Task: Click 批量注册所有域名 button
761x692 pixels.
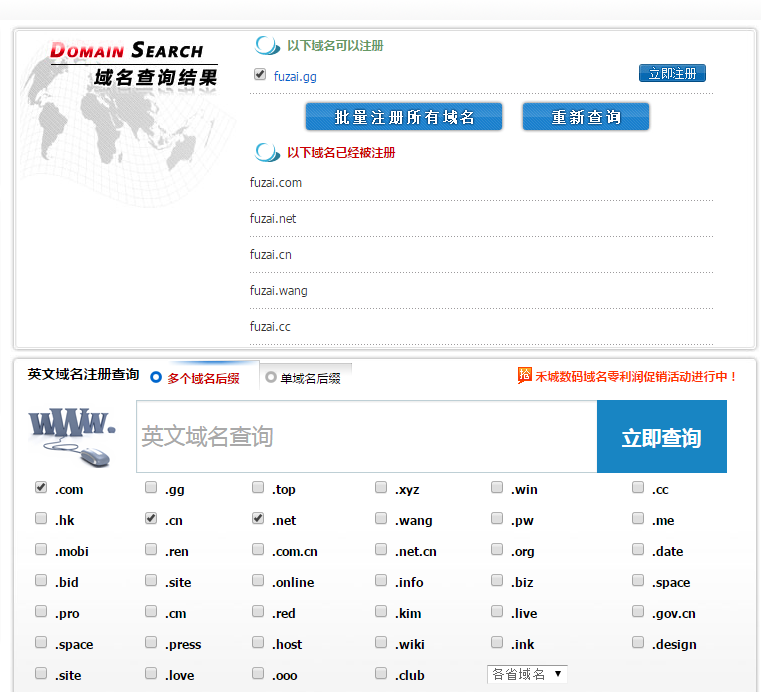Action: pyautogui.click(x=404, y=117)
